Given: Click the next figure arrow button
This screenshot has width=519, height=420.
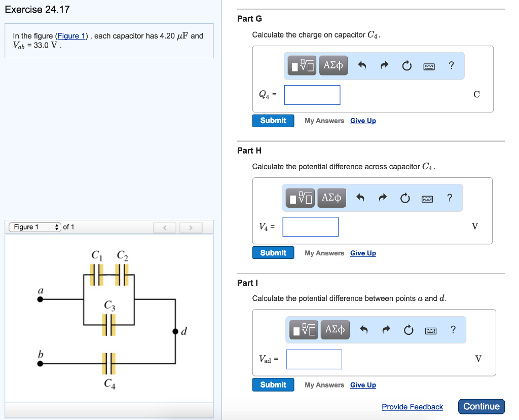Looking at the screenshot, I should click(191, 227).
